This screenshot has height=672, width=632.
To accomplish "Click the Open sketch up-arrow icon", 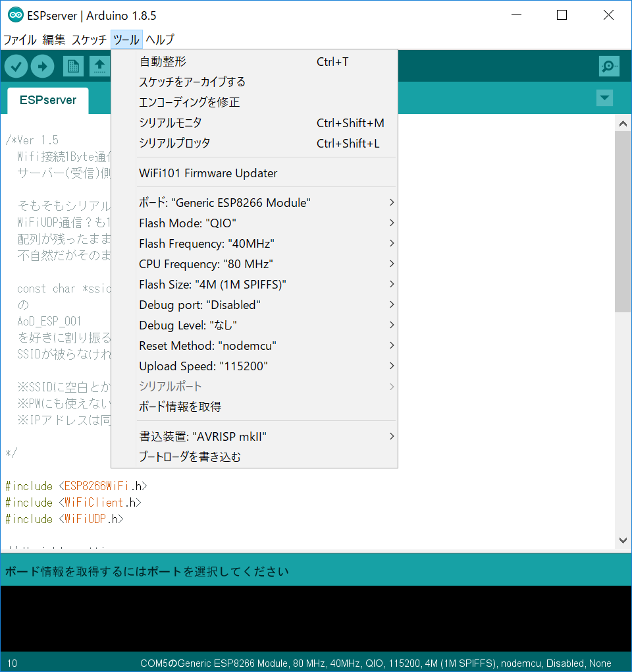I will pos(99,67).
